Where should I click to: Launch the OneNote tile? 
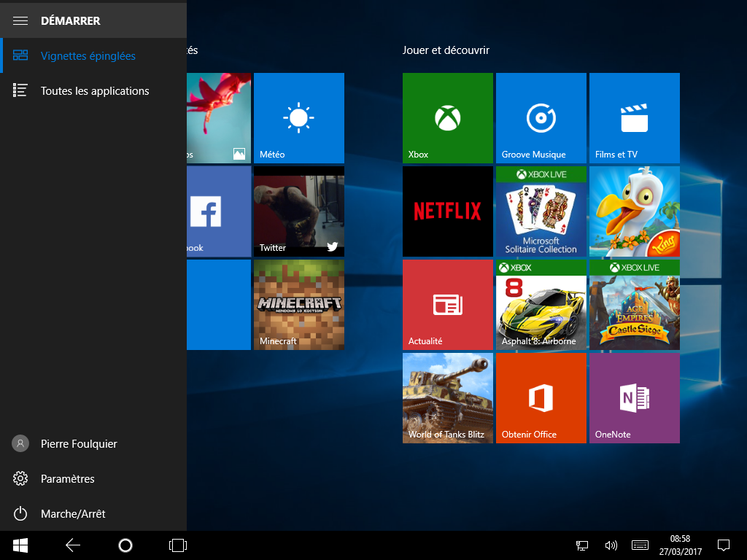pyautogui.click(x=634, y=398)
